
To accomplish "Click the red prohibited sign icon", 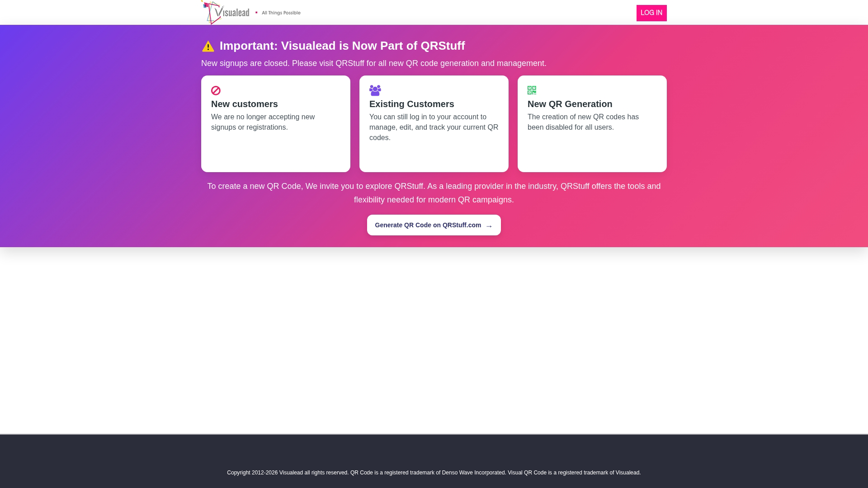I will (x=216, y=90).
